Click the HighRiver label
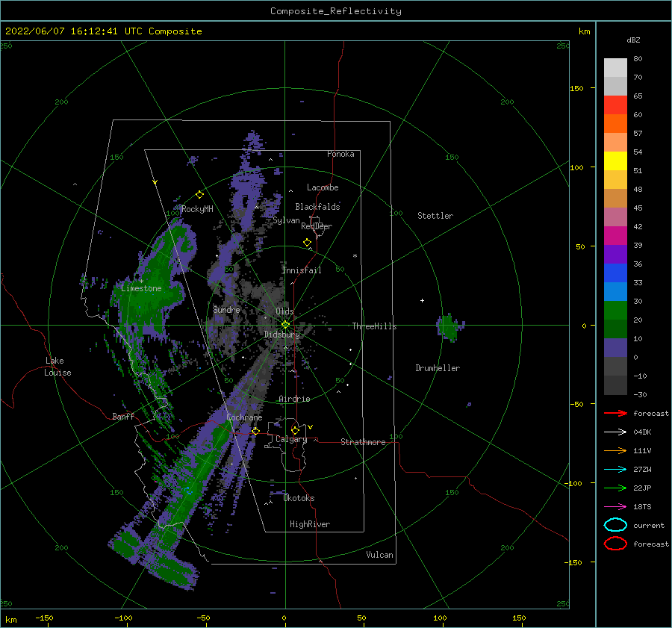 coord(309,525)
